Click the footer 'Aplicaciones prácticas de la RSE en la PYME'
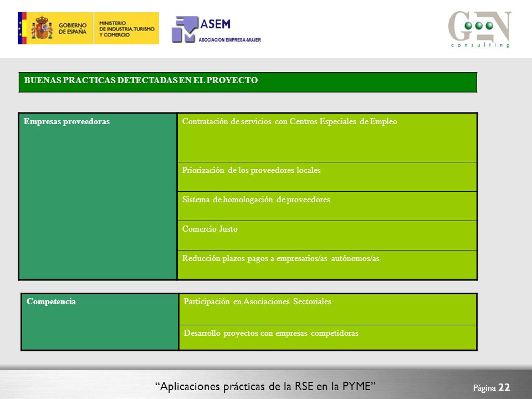The image size is (532, 399). (265, 386)
